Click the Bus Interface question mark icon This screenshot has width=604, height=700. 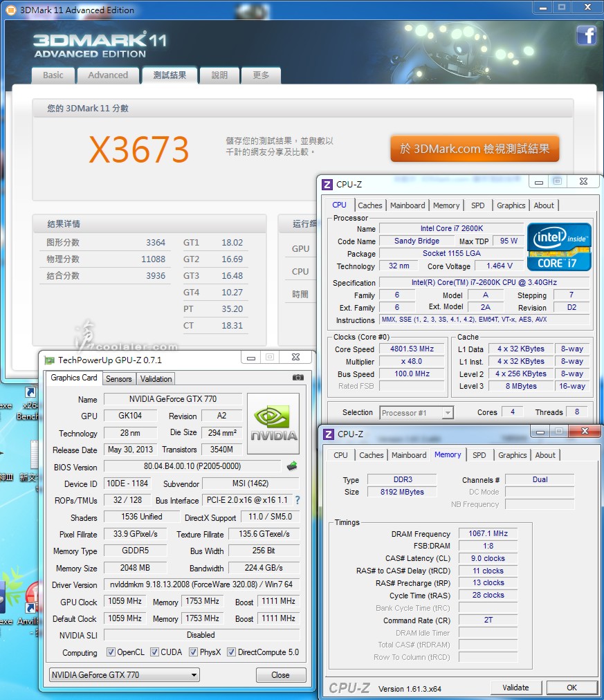point(298,500)
